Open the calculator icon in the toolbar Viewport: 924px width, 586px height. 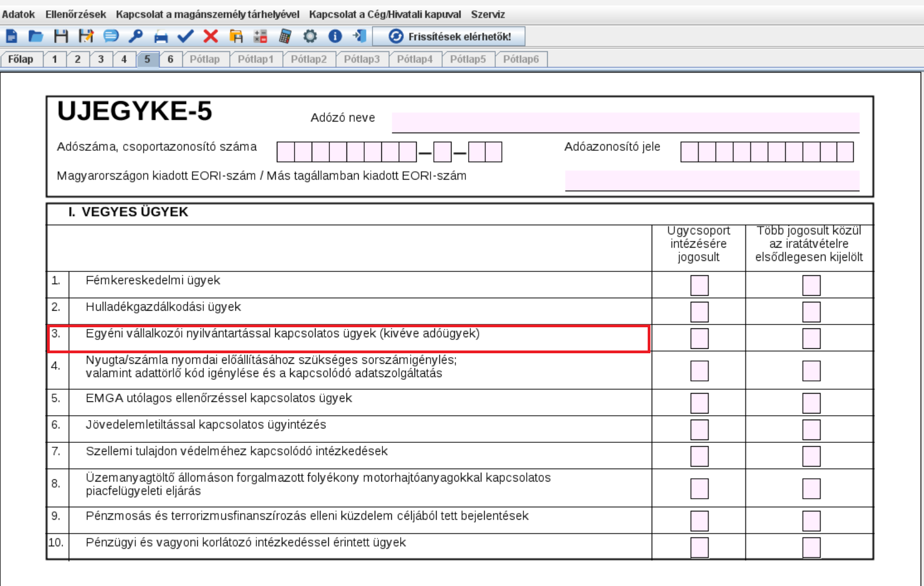click(x=285, y=36)
